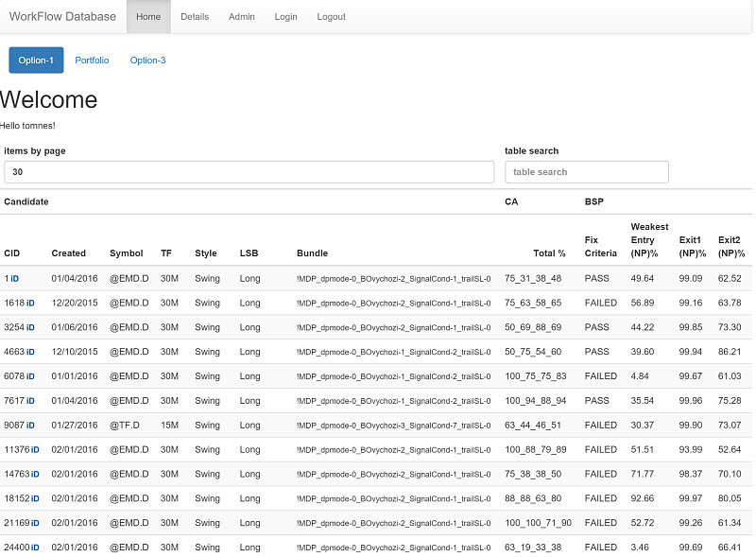The width and height of the screenshot is (756, 557).
Task: Sort table by Created column header
Action: pos(68,253)
